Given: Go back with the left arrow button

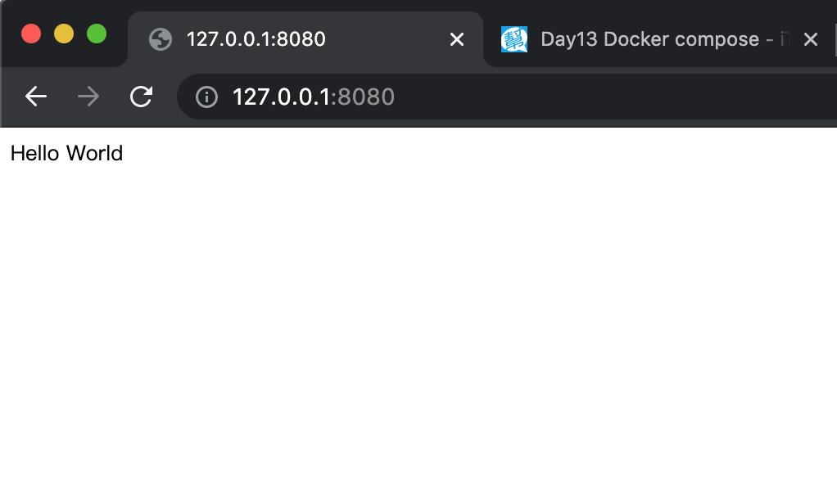Looking at the screenshot, I should [x=36, y=97].
